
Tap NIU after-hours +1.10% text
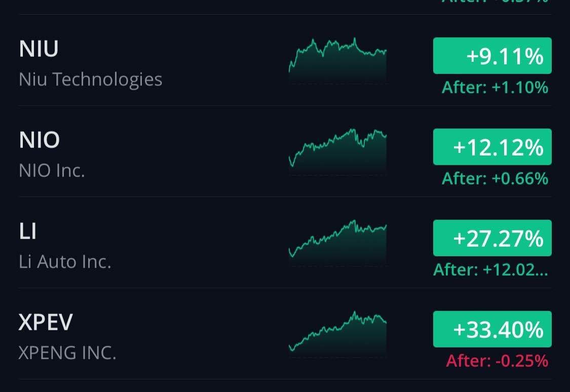click(495, 88)
